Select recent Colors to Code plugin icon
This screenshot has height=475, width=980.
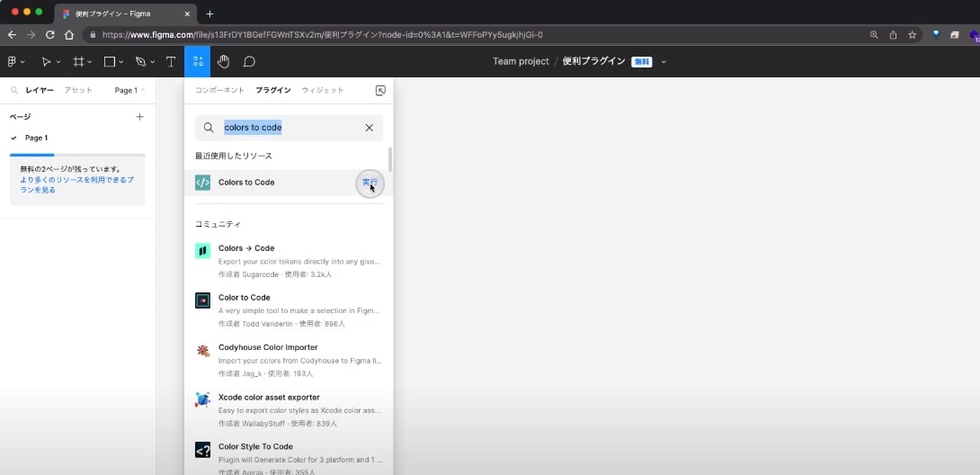point(202,183)
